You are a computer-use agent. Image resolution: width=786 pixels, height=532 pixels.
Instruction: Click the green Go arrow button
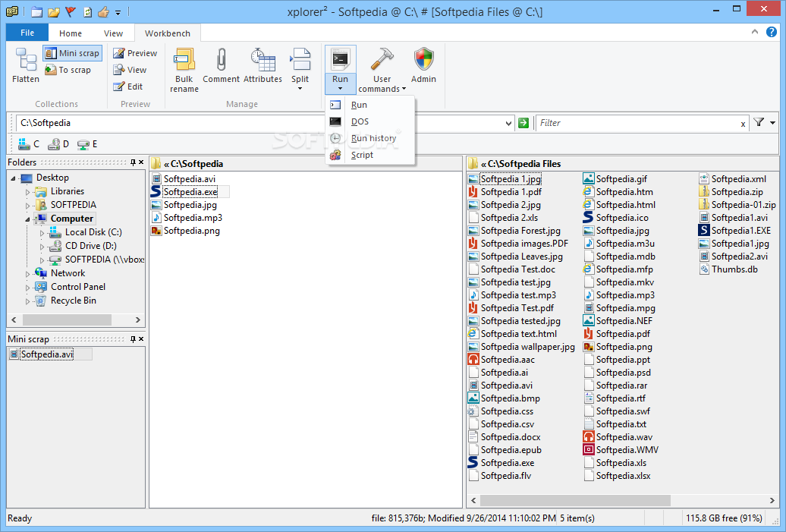pyautogui.click(x=523, y=123)
